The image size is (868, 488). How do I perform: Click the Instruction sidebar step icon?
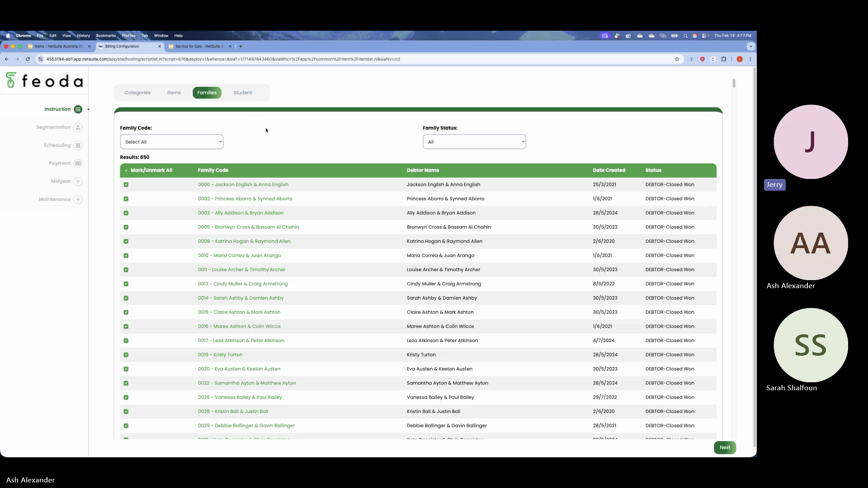click(78, 109)
